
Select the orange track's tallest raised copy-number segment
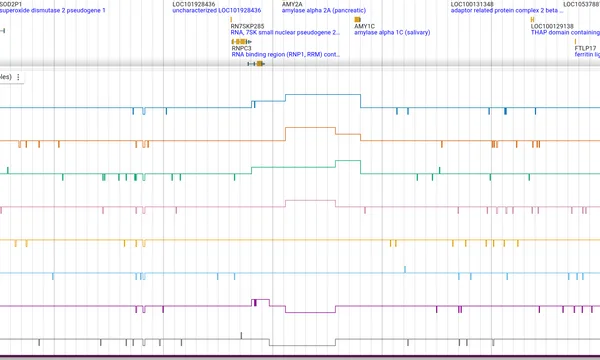(x=310, y=128)
